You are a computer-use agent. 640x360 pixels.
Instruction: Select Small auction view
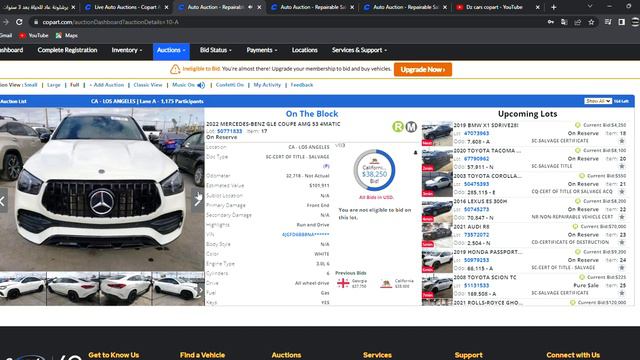tap(31, 85)
